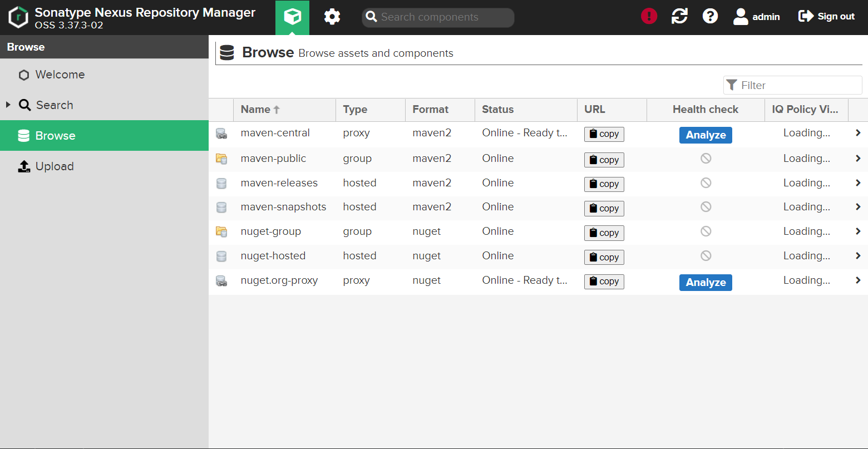The width and height of the screenshot is (868, 449).
Task: Click the IQ Policy Violations column header
Action: tap(806, 110)
